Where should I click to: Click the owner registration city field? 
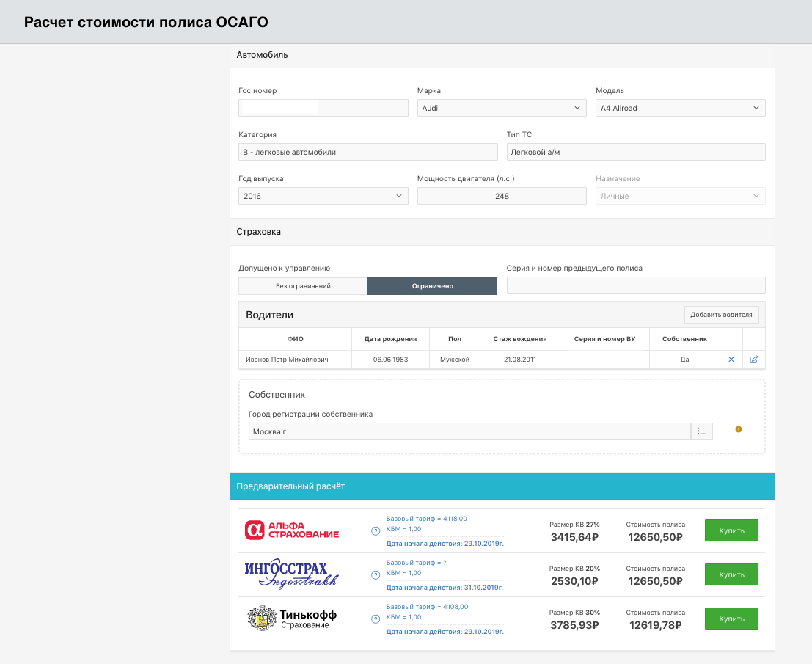tap(469, 431)
